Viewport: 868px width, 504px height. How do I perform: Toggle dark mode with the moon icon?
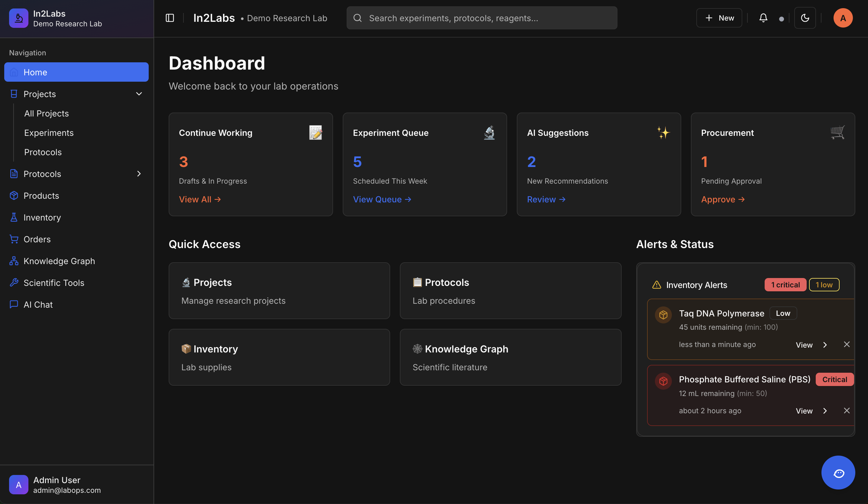coord(805,18)
